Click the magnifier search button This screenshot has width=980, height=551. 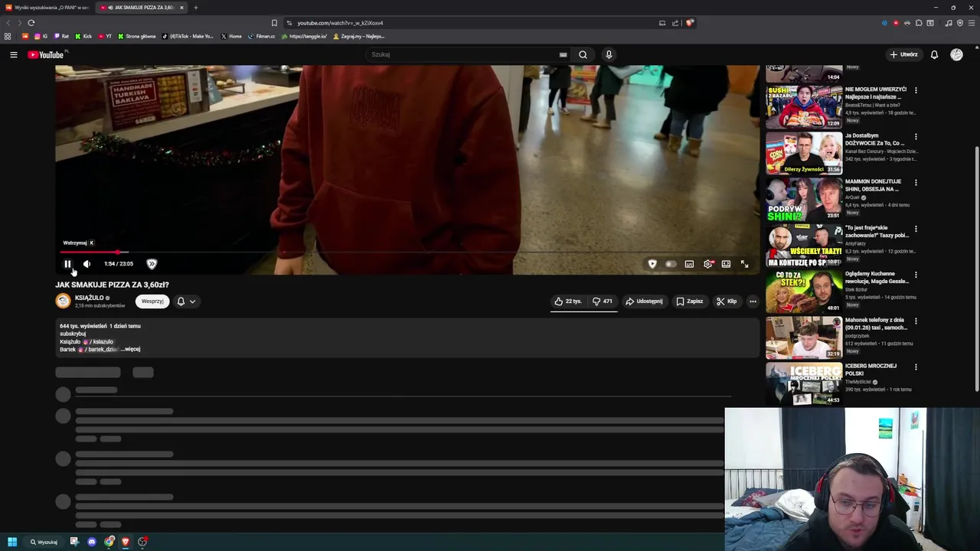pos(583,54)
